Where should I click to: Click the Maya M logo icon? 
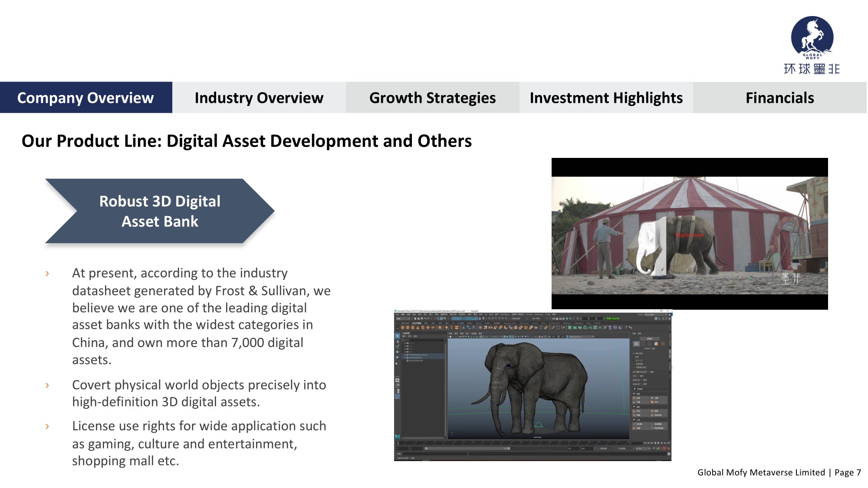pos(397,436)
